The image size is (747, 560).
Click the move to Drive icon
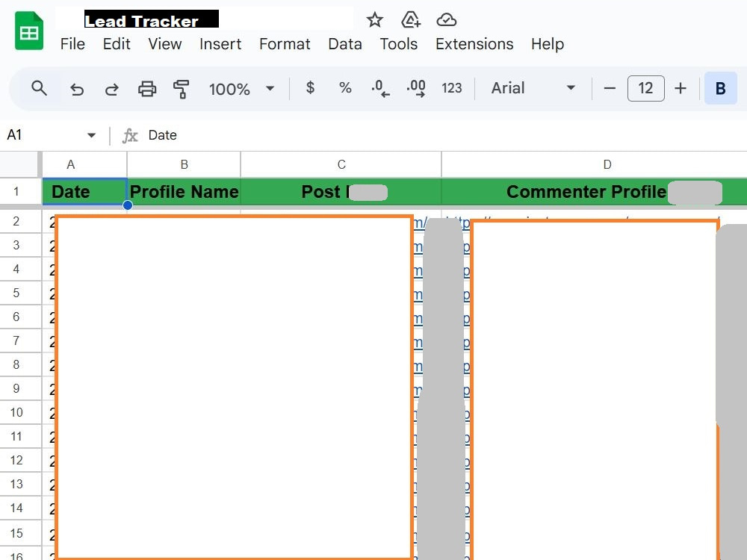tap(411, 20)
